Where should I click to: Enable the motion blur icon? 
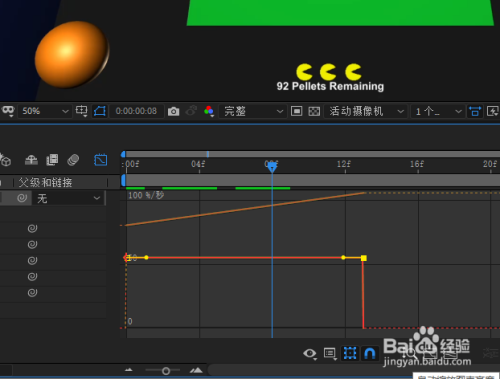[73, 160]
